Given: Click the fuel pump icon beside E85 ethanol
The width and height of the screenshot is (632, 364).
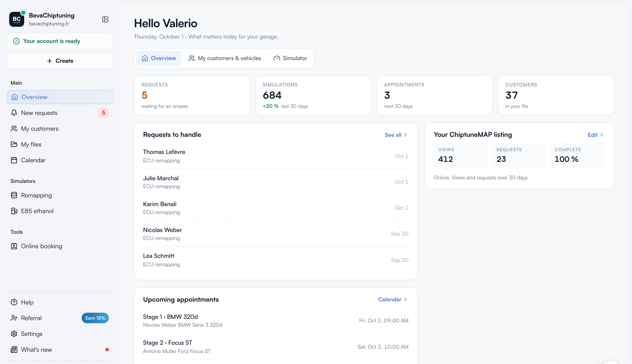Looking at the screenshot, I should pyautogui.click(x=14, y=211).
